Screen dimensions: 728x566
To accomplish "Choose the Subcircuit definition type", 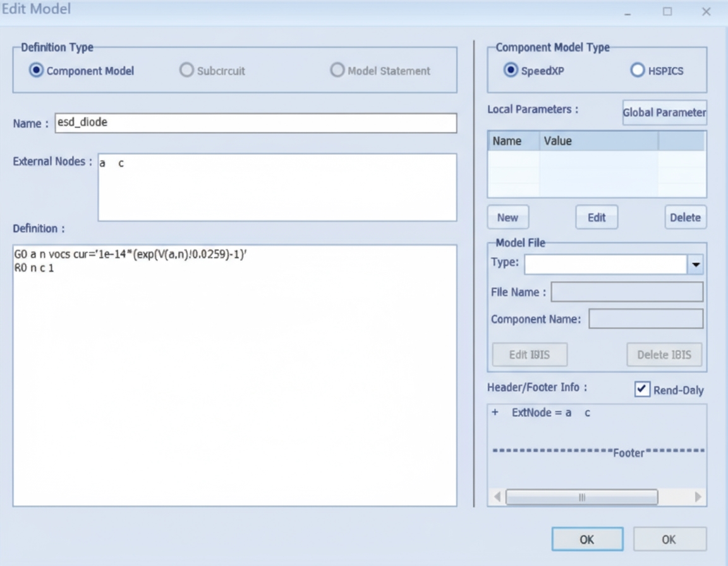I will 186,71.
